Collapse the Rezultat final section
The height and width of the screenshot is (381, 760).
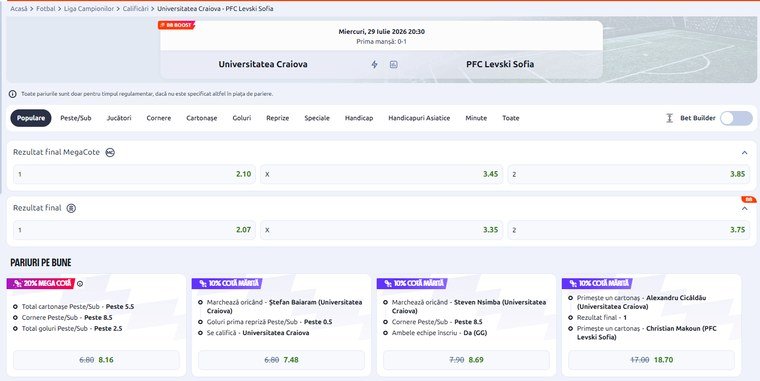(x=744, y=208)
